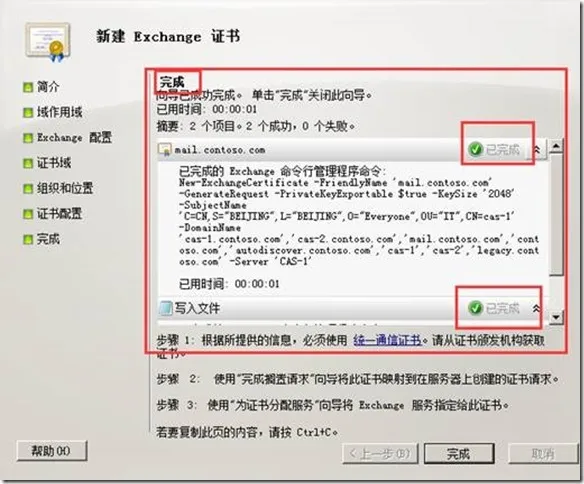Click the mail.contoso.com certificate icon
The height and width of the screenshot is (484, 584).
point(165,150)
